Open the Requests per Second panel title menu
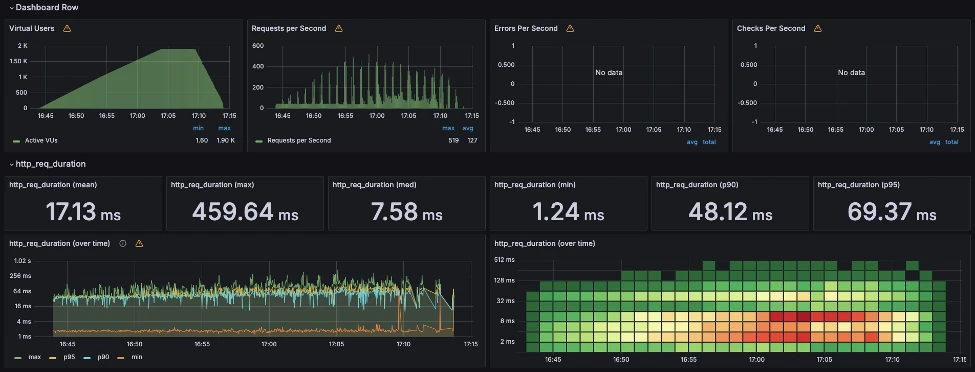The width and height of the screenshot is (975, 372). [x=289, y=28]
